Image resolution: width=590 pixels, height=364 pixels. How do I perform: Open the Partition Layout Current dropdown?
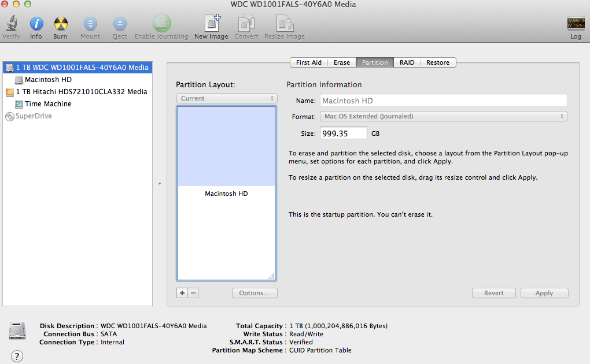pos(227,98)
